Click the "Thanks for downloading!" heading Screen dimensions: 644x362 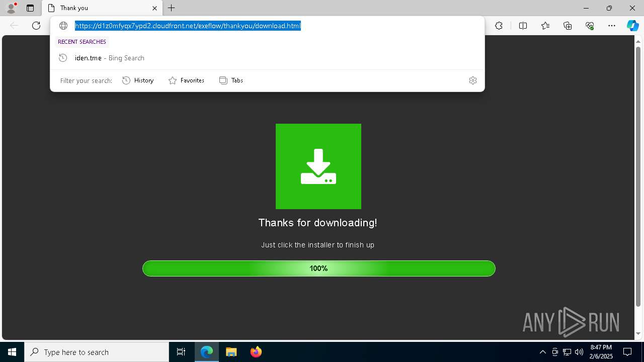pyautogui.click(x=318, y=223)
